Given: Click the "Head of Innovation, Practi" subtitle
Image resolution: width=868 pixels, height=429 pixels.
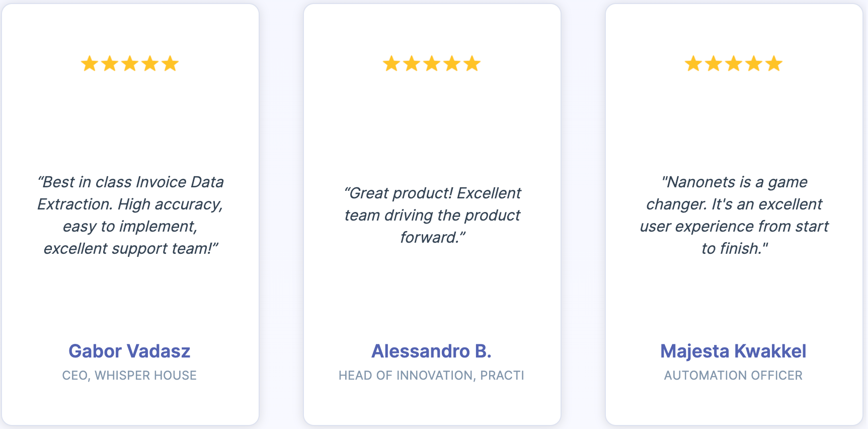Looking at the screenshot, I should [x=431, y=376].
